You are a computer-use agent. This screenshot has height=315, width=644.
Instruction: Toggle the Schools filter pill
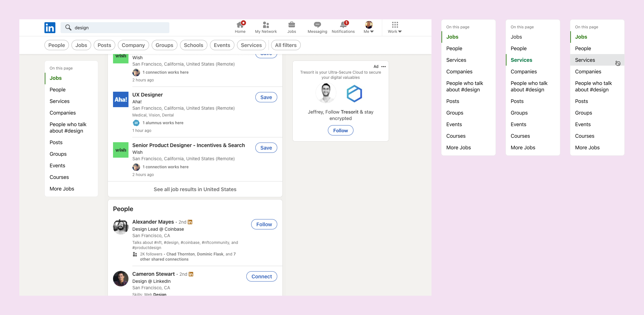[193, 45]
